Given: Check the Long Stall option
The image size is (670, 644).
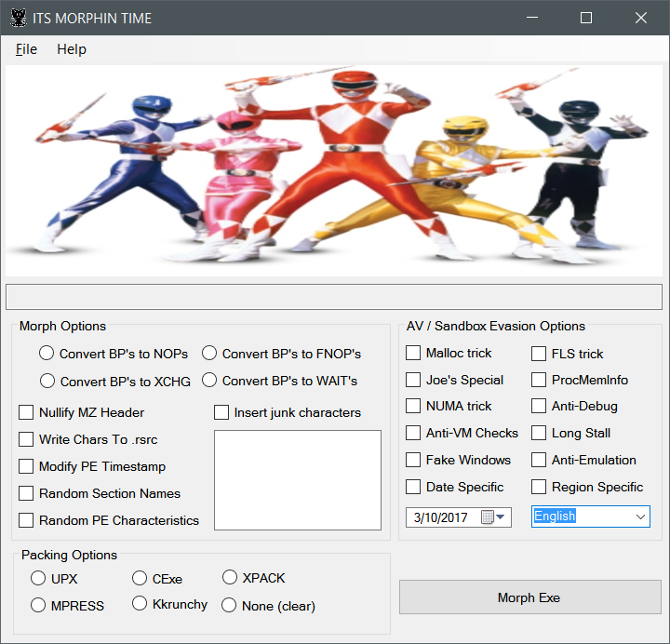Looking at the screenshot, I should point(539,433).
